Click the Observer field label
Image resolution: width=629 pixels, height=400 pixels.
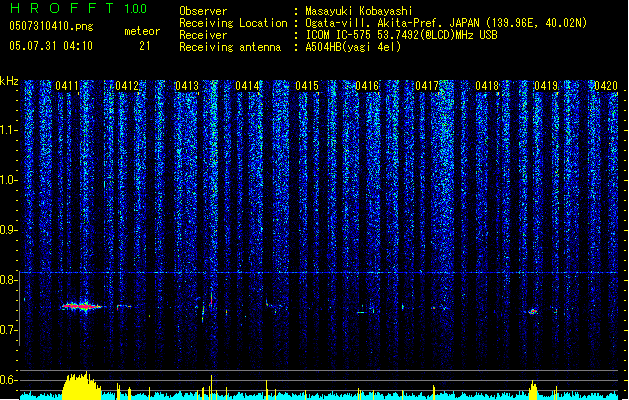pos(203,11)
